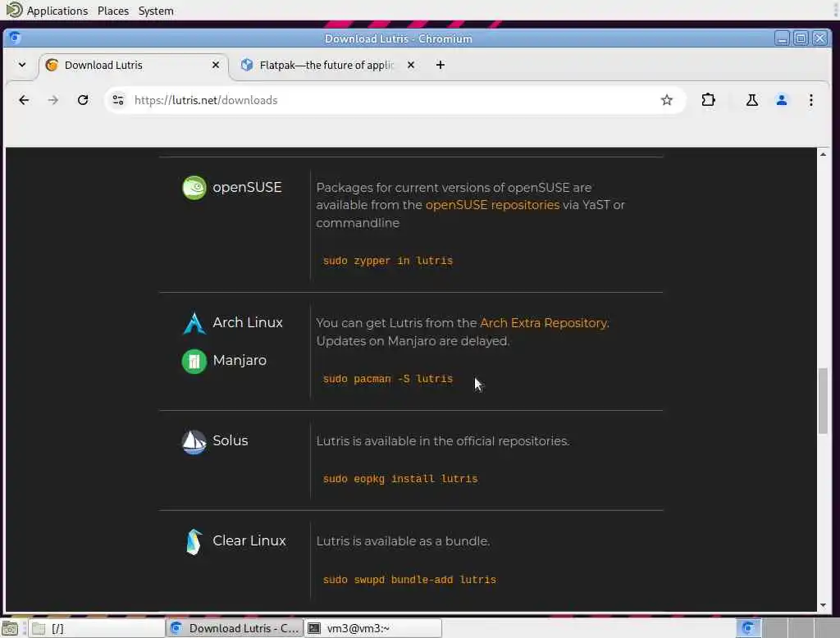The image size is (840, 638).
Task: Click the sudo zypper in lutris command
Action: pos(388,261)
